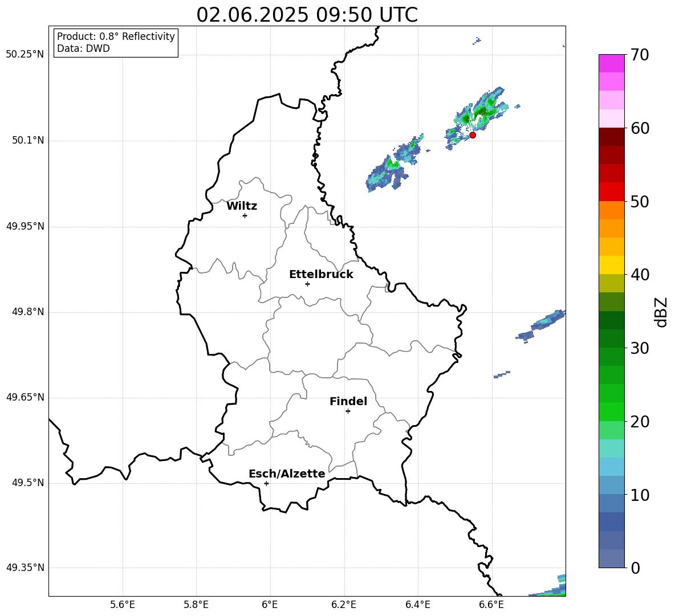Click the 50.25°N latitude label

click(x=25, y=55)
